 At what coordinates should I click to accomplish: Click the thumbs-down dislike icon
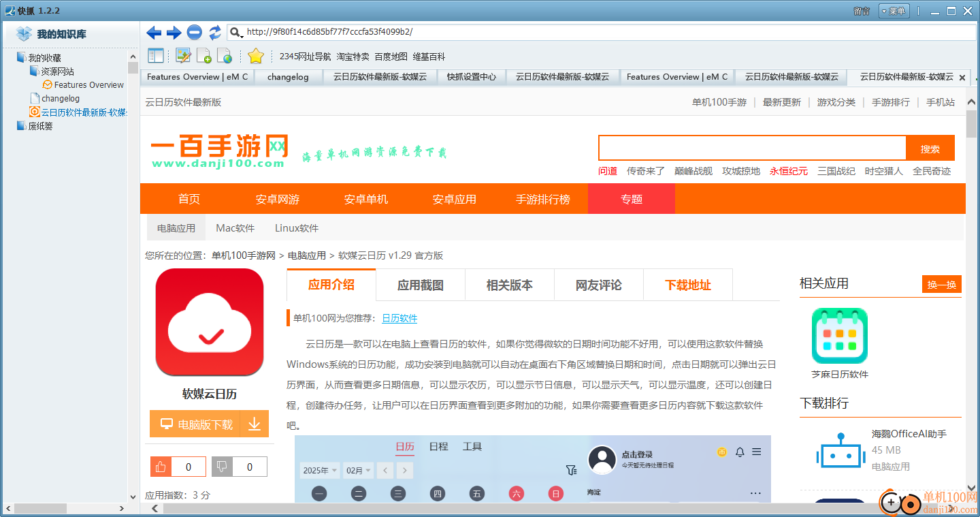223,467
